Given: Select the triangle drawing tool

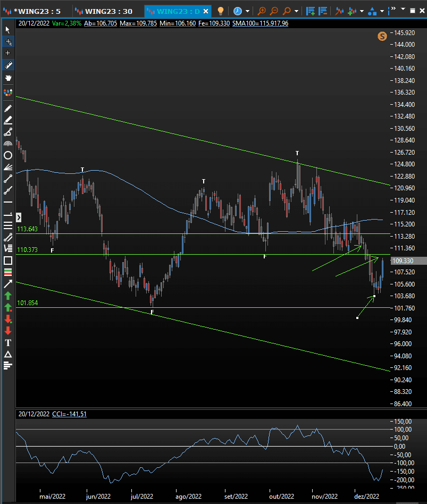Looking at the screenshot, I should click(8, 355).
